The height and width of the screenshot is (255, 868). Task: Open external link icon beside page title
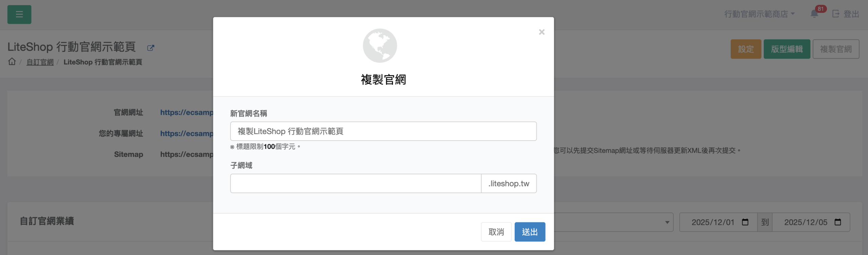[x=151, y=48]
